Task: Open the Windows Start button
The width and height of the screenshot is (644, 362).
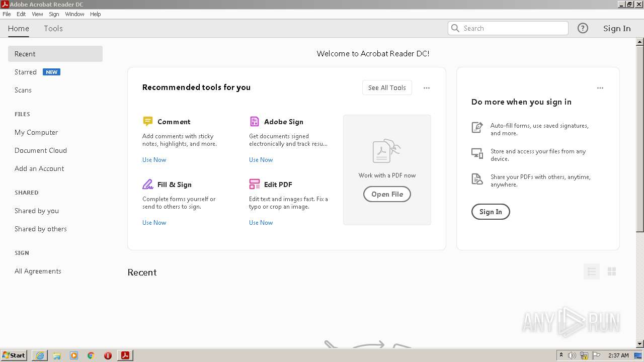Action: pos(14,355)
